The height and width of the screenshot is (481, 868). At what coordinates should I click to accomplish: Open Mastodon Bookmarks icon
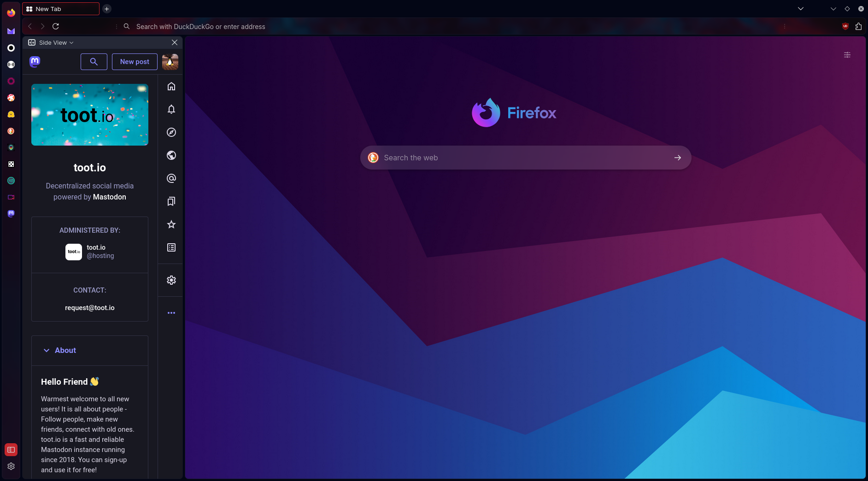(171, 201)
